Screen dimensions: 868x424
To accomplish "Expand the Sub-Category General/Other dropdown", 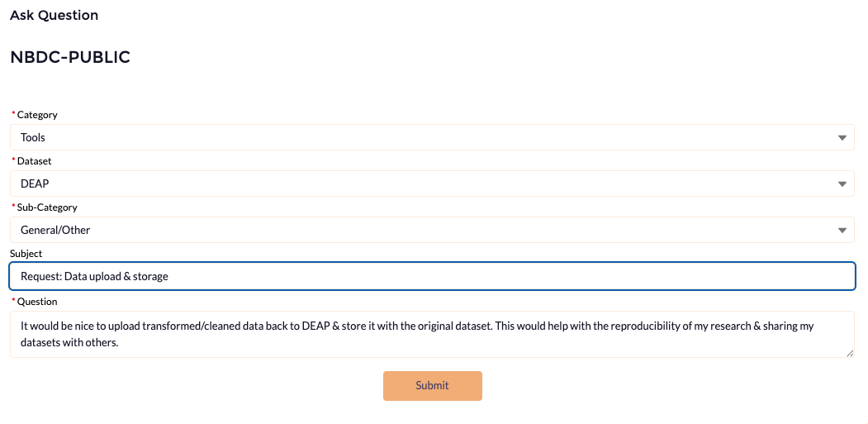I will pyautogui.click(x=432, y=230).
